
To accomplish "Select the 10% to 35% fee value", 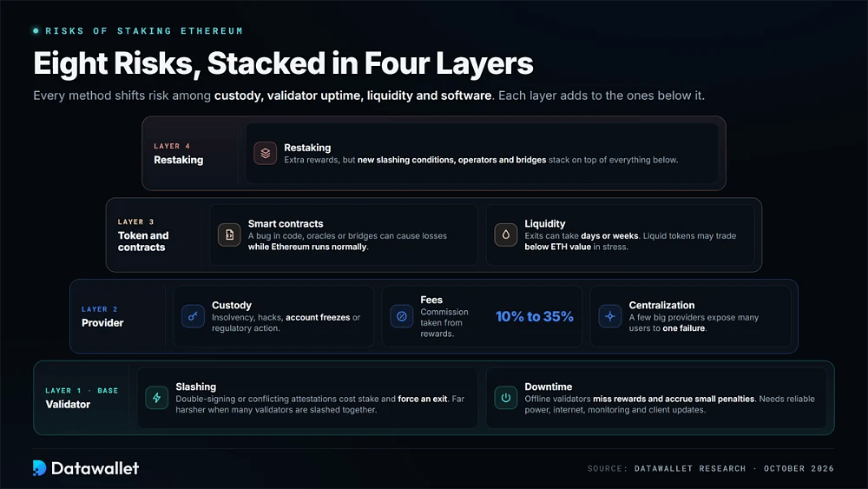I will point(534,316).
